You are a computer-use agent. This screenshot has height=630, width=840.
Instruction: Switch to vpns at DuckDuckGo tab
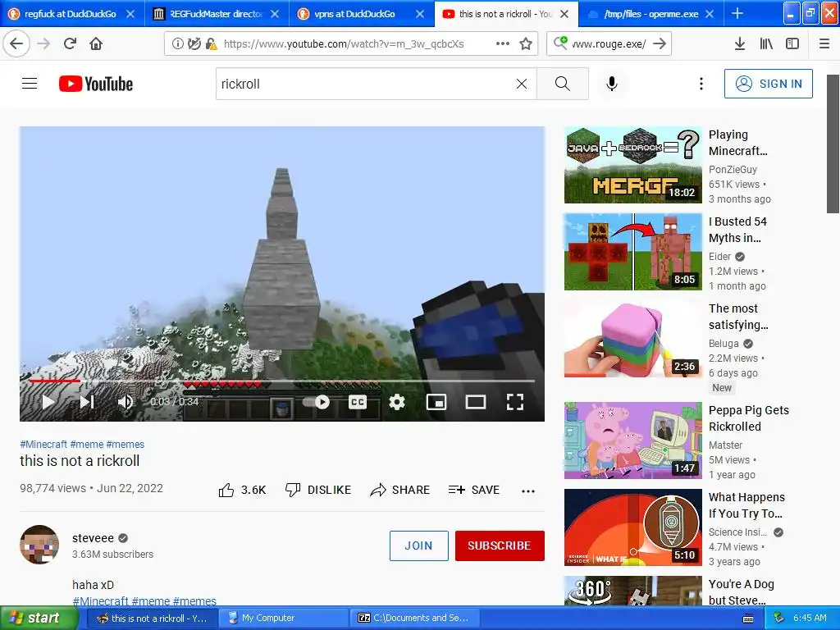354,14
